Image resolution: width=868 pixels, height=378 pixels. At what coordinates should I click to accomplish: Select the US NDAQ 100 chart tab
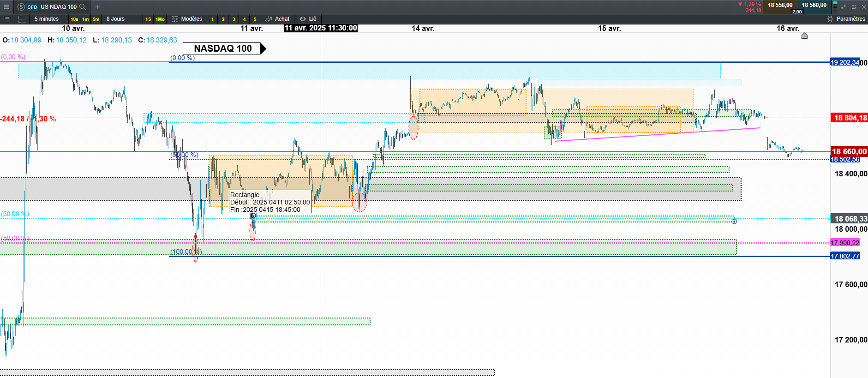point(59,7)
